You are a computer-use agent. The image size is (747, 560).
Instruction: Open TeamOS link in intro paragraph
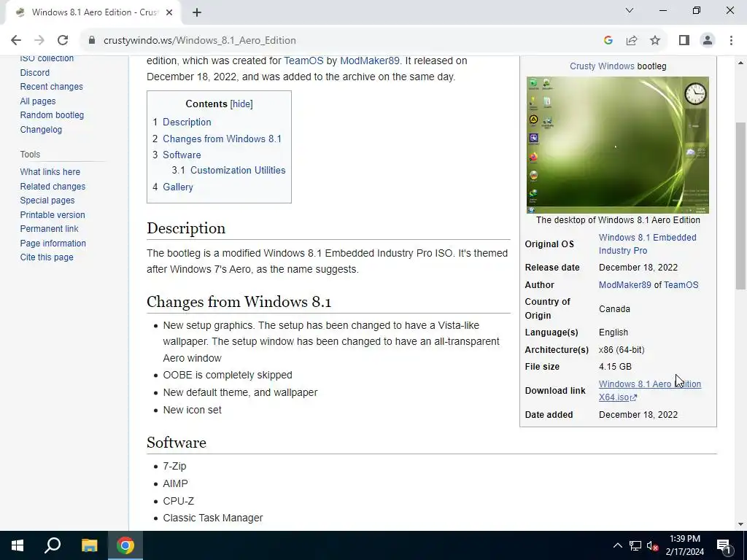click(303, 61)
